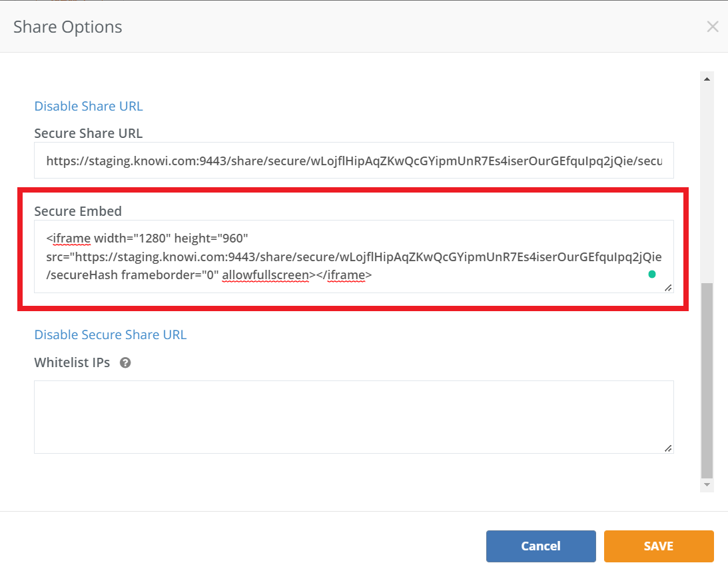Viewport: 728px width, 577px height.
Task: Click the resize handle of Secure Embed textarea
Action: 667,287
